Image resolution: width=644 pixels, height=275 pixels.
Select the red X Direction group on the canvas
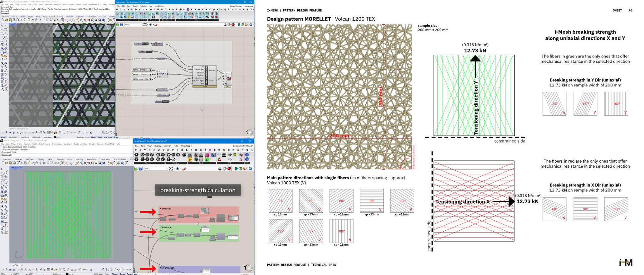click(199, 214)
